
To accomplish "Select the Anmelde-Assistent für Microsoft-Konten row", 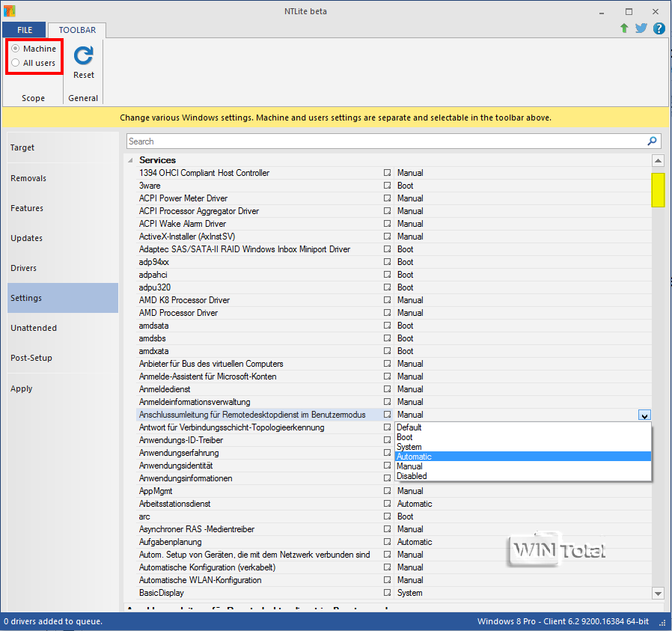I will [x=394, y=377].
